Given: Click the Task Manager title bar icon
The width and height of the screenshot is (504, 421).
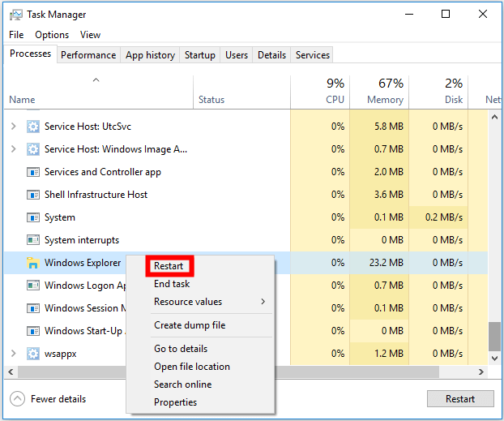Looking at the screenshot, I should pyautogui.click(x=15, y=15).
